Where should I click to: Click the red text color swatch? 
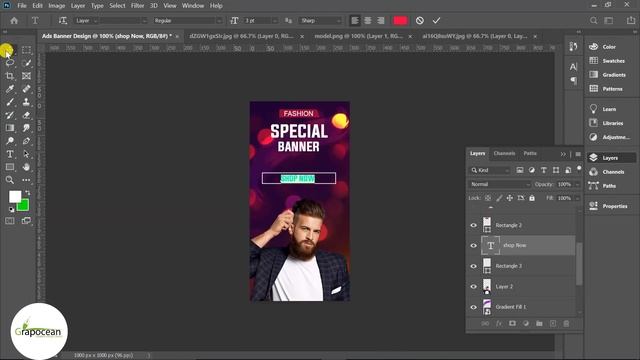click(x=400, y=20)
